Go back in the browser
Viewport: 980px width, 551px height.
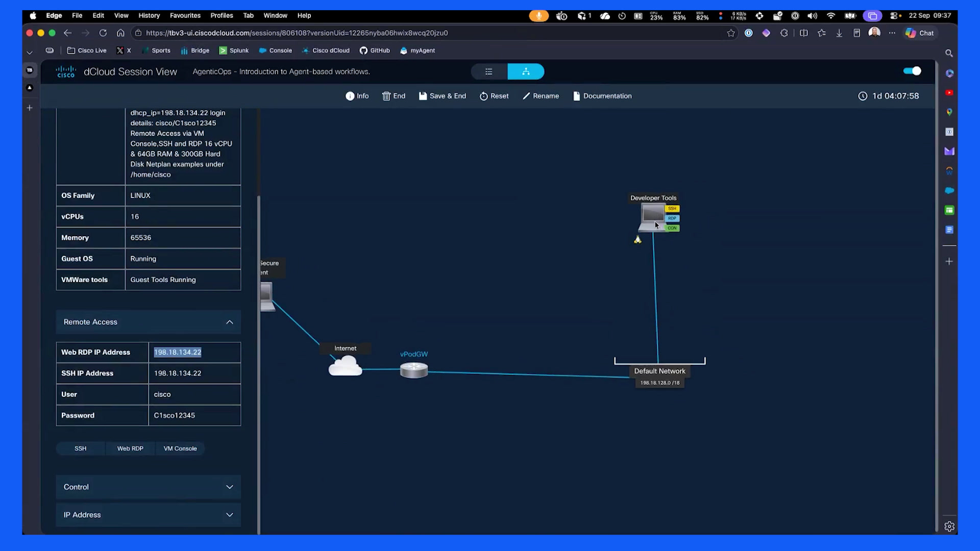click(x=67, y=33)
